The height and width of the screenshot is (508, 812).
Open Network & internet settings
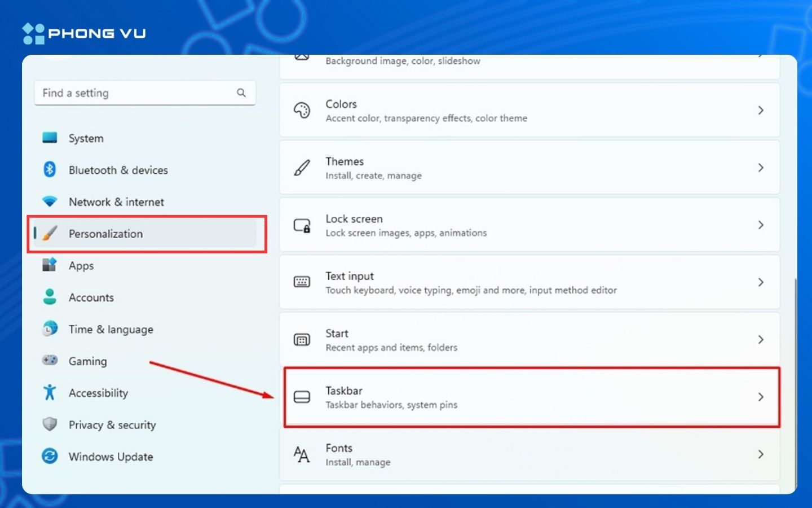click(116, 202)
